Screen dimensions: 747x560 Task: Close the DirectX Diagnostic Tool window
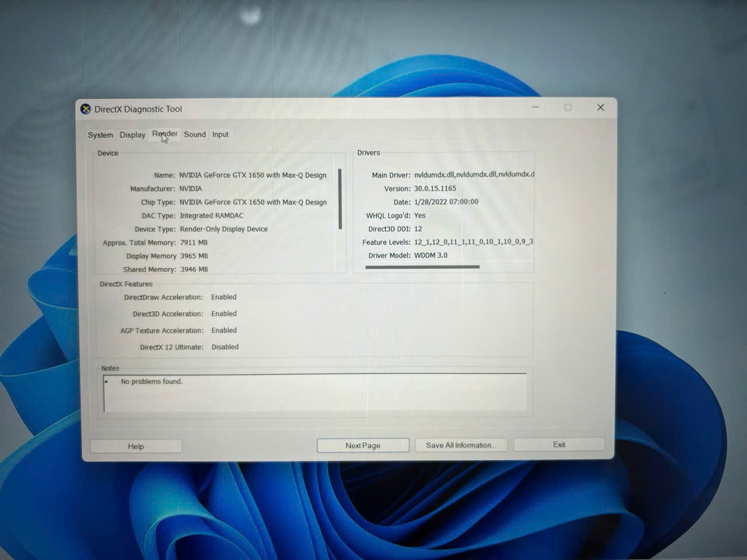pos(601,107)
